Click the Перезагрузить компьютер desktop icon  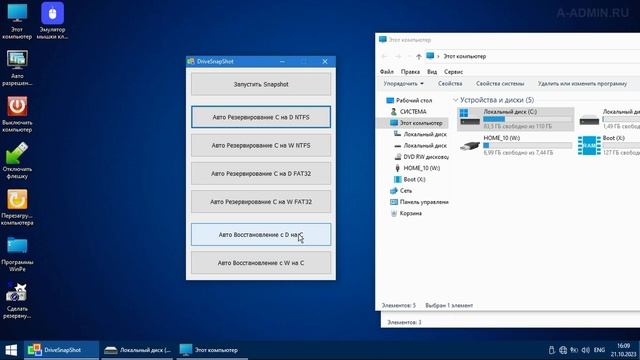(17, 207)
